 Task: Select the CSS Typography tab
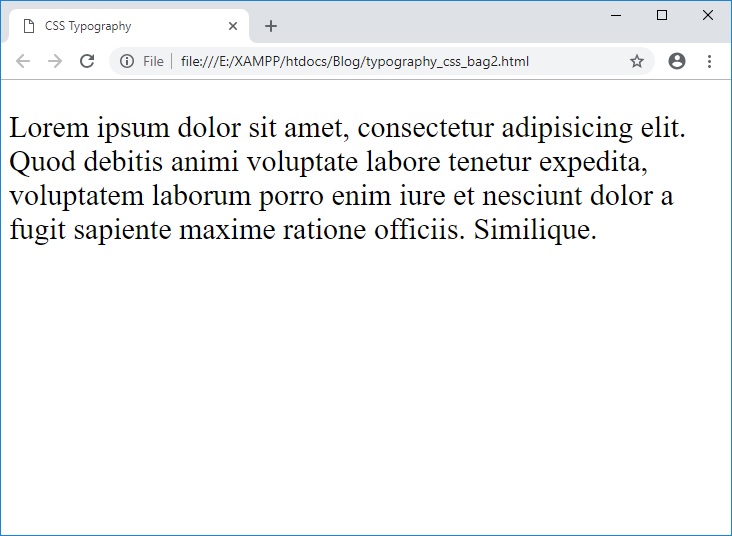110,26
